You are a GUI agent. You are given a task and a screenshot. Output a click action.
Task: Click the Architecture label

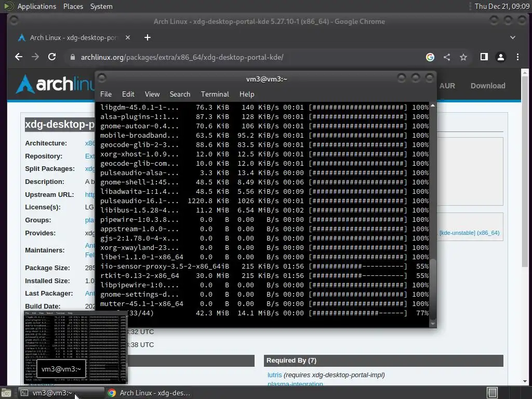pyautogui.click(x=46, y=143)
